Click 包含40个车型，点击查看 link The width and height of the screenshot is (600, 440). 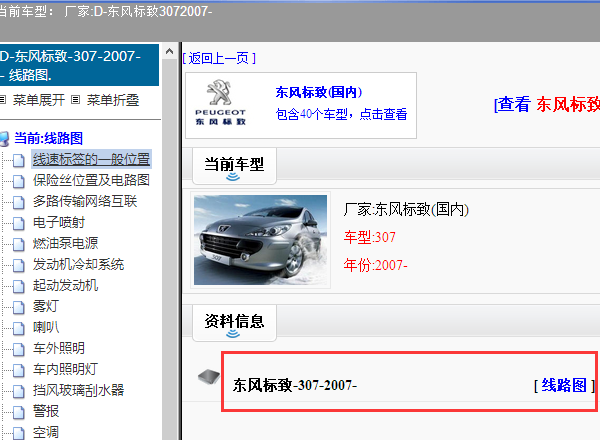click(x=341, y=114)
